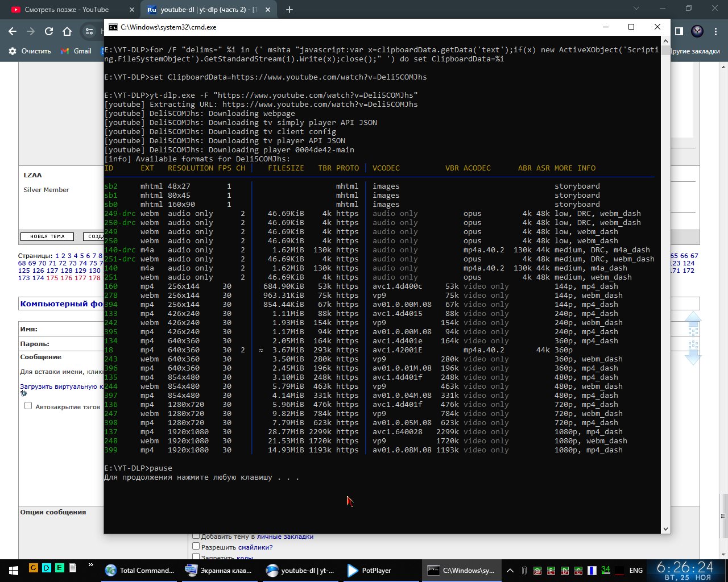Viewport: 728px width, 582px height.
Task: Click the НОВАЯ ТЕМА button
Action: [x=47, y=236]
